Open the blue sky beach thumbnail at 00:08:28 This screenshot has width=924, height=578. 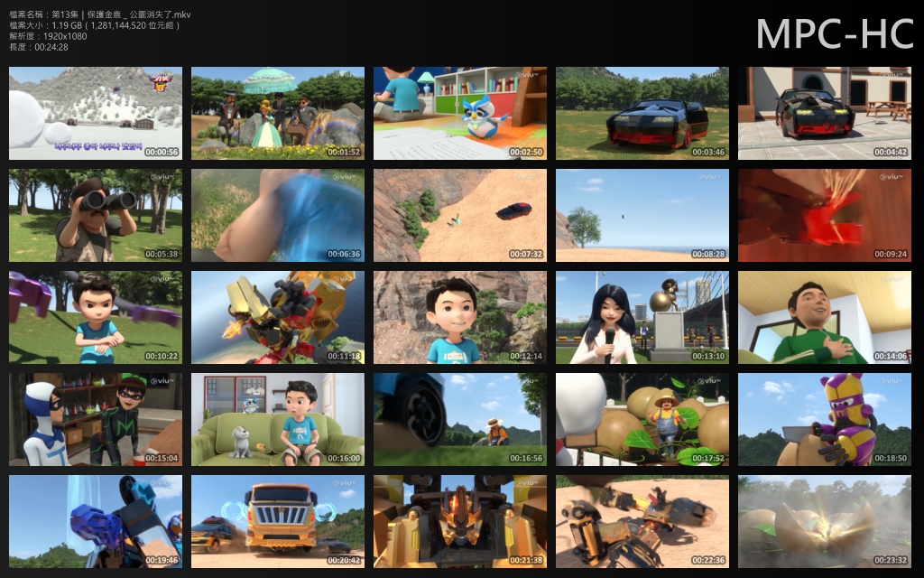pos(642,215)
